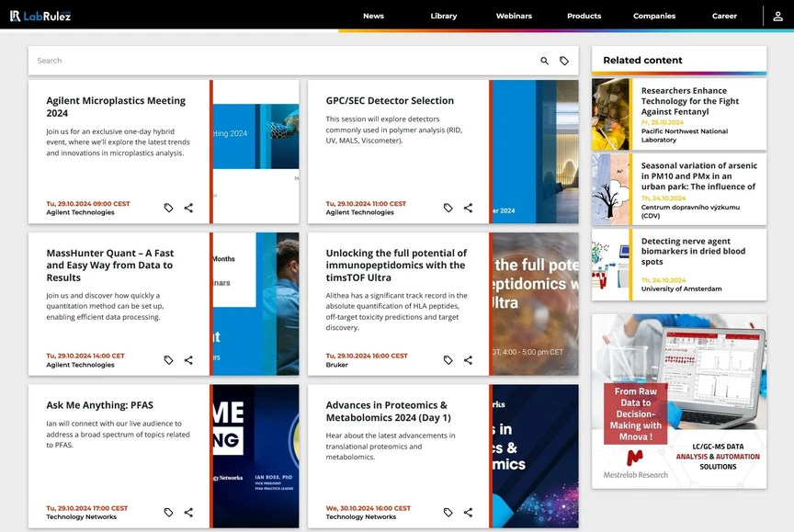The width and height of the screenshot is (794, 532).
Task: Click in the Search input field
Action: pos(284,61)
